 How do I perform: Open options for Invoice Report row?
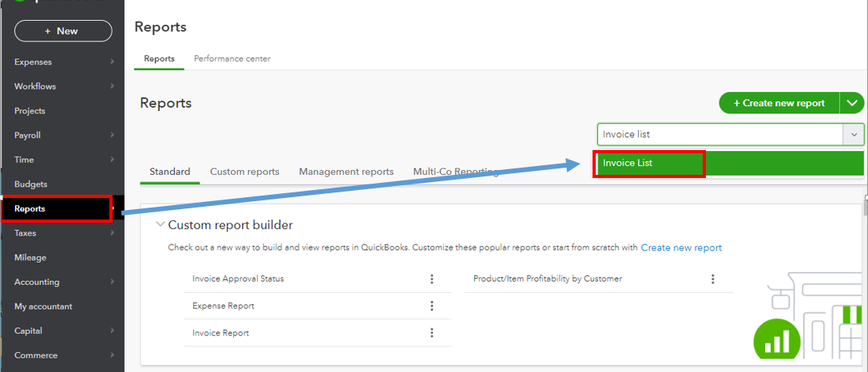[x=432, y=333]
